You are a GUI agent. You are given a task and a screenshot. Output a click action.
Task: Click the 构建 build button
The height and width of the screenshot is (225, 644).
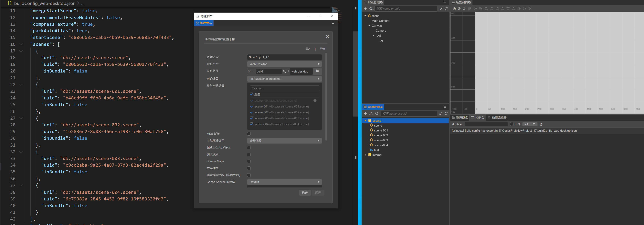[x=305, y=193]
